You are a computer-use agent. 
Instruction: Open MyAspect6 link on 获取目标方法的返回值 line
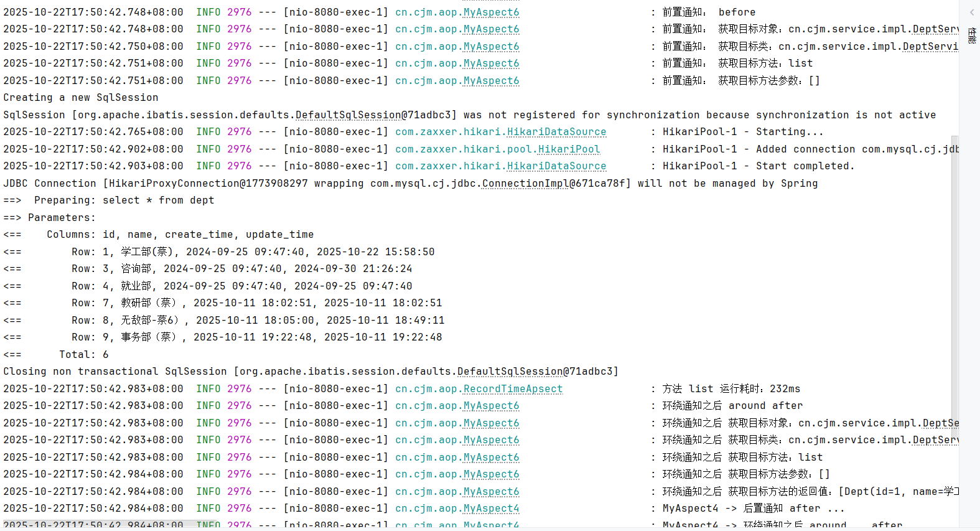(x=491, y=492)
